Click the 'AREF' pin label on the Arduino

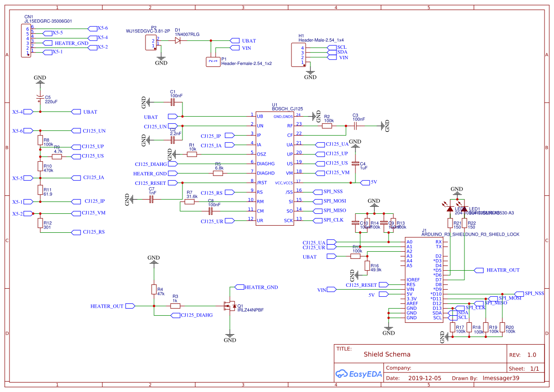click(412, 303)
